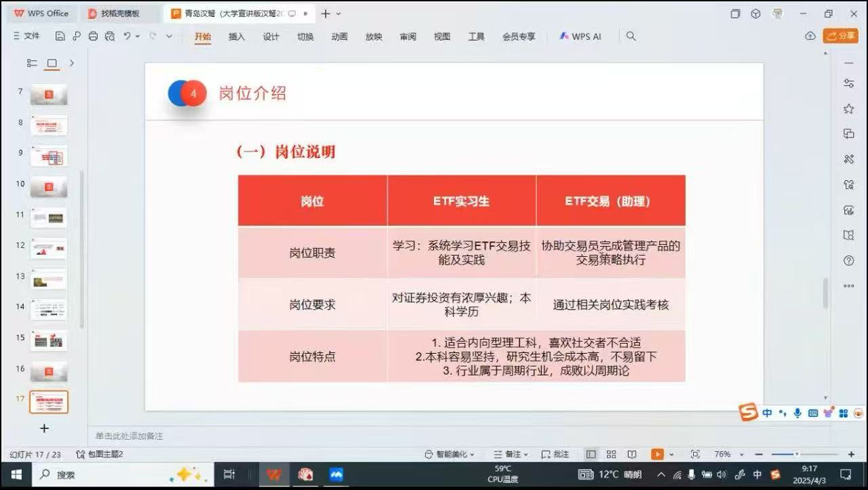Click the save icon in the quick access toolbar
Viewport: 868px width, 490px height.
pyautogui.click(x=60, y=37)
